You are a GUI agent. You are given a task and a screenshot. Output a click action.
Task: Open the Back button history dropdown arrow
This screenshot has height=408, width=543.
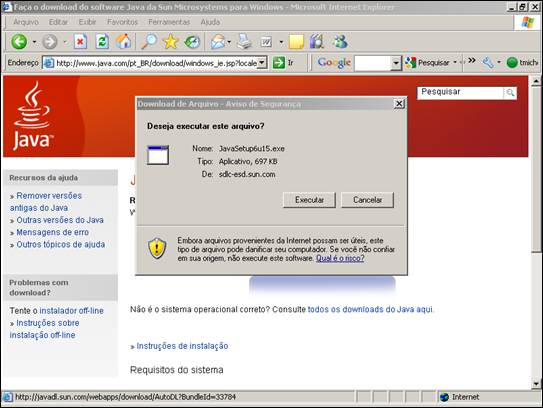coord(34,42)
